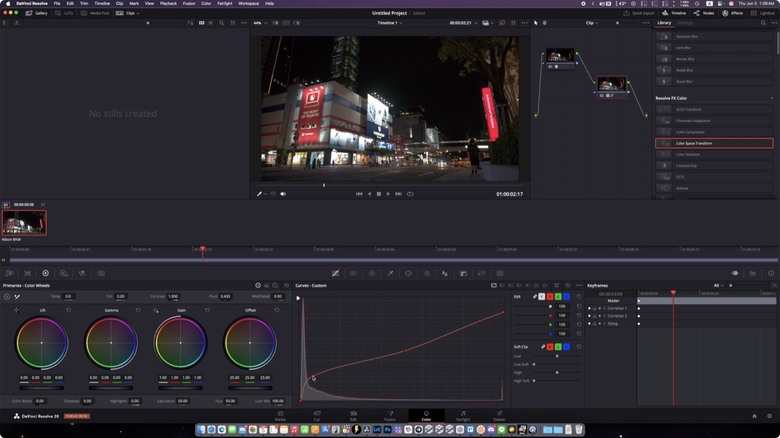Open the Workspace menu
This screenshot has width=780, height=438.
[248, 3]
